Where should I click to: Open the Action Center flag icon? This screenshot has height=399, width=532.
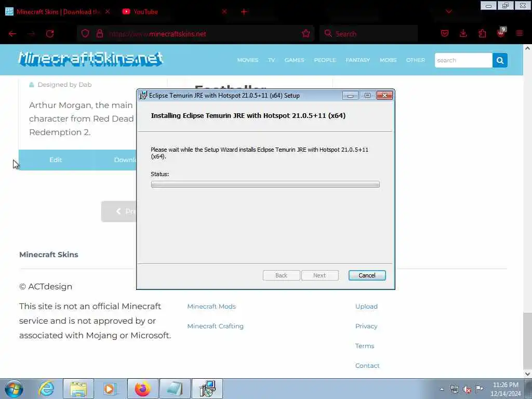[x=479, y=389]
